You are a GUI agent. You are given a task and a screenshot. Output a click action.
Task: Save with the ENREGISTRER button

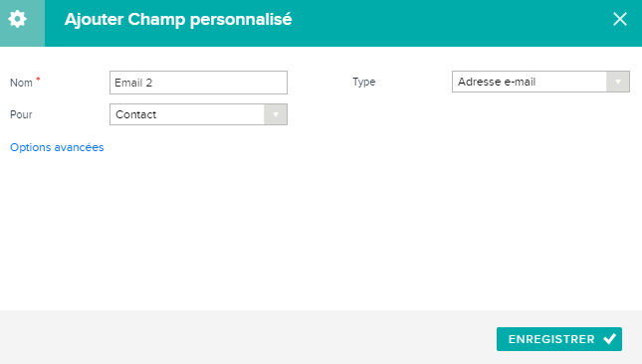tap(559, 339)
